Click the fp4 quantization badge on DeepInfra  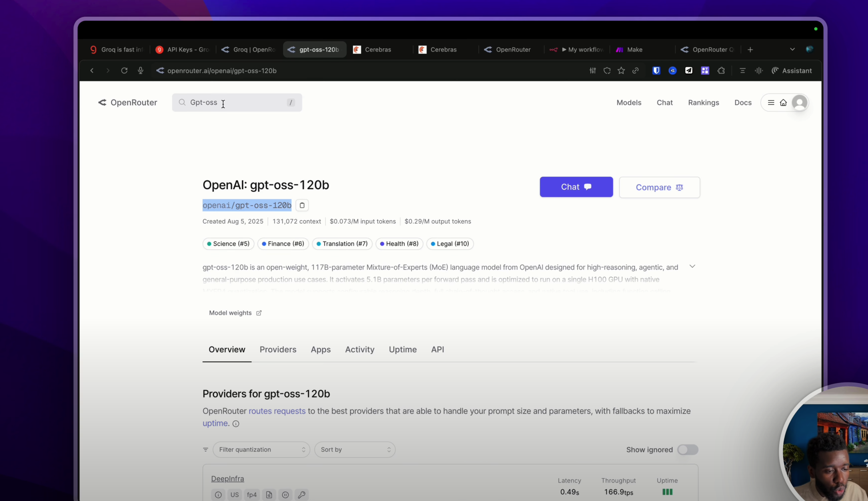[252, 495]
